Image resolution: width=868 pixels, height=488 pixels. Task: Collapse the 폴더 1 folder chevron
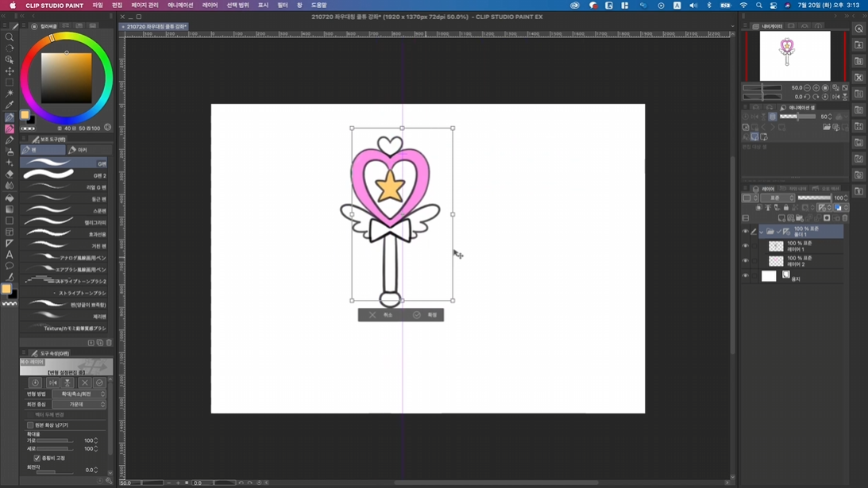761,232
